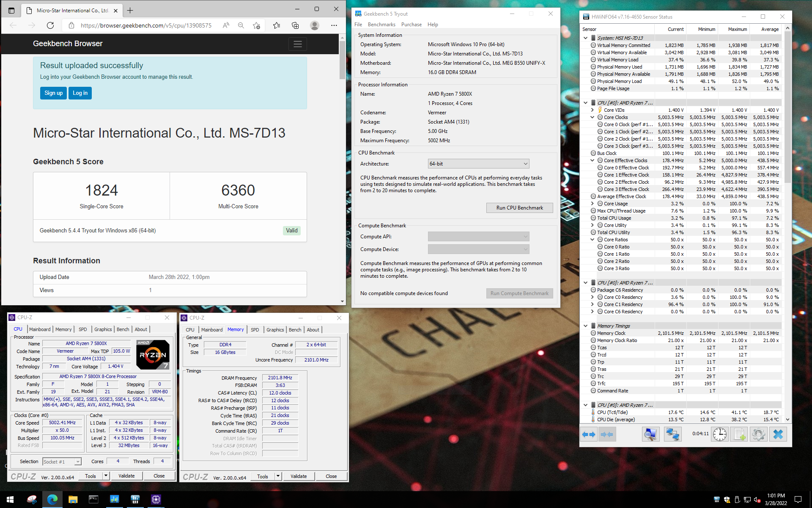Open Command Prompt from taskbar
The image size is (812, 508).
(x=93, y=500)
